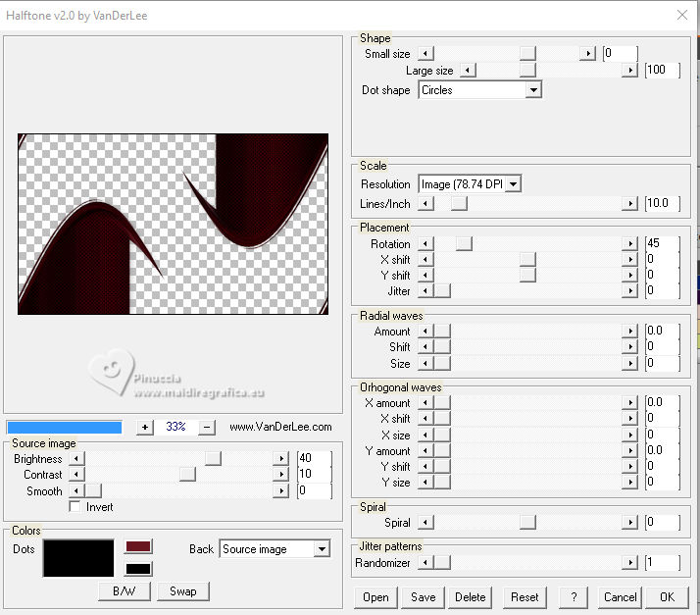Click the right arrow of Placement X shift
The width and height of the screenshot is (700, 615).
pos(630,260)
